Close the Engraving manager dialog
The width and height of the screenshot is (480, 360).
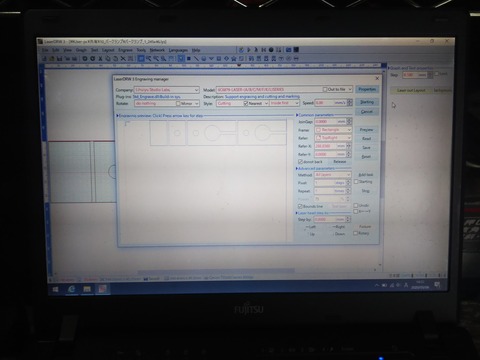pos(377,78)
